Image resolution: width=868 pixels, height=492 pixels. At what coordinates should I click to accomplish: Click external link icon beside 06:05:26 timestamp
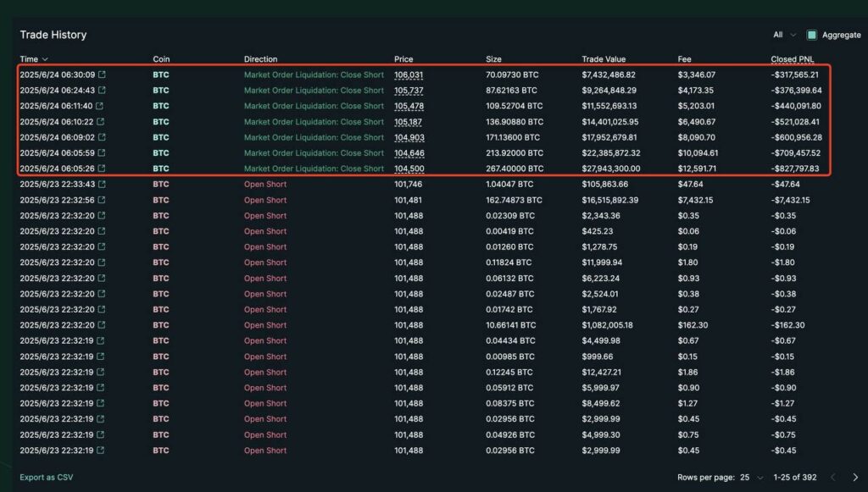pyautogui.click(x=103, y=169)
